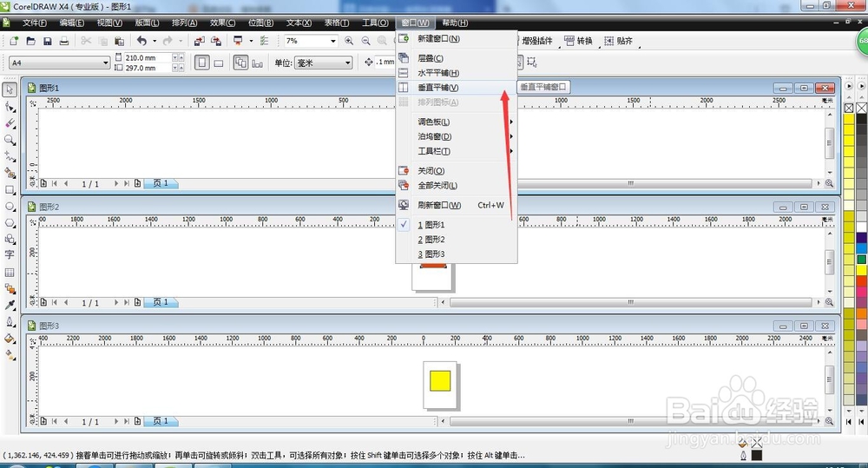This screenshot has height=468, width=868.
Task: Toggle set default page size for all pages
Action: click(x=240, y=63)
